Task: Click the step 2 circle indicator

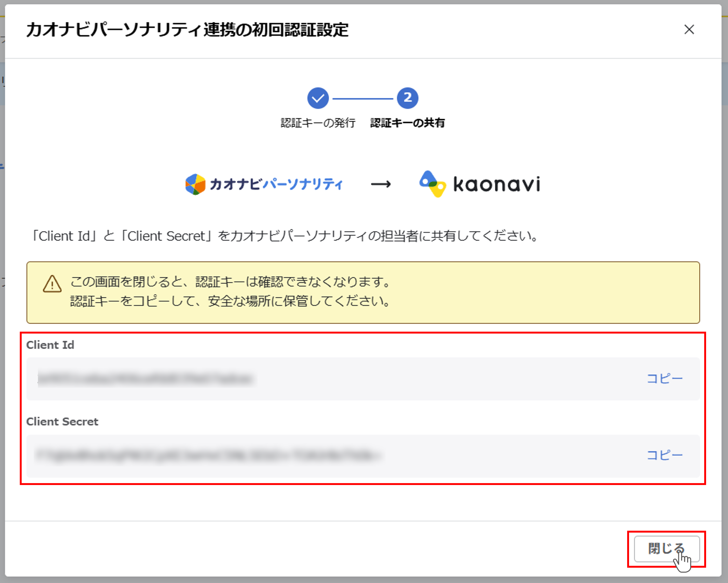Action: point(408,98)
